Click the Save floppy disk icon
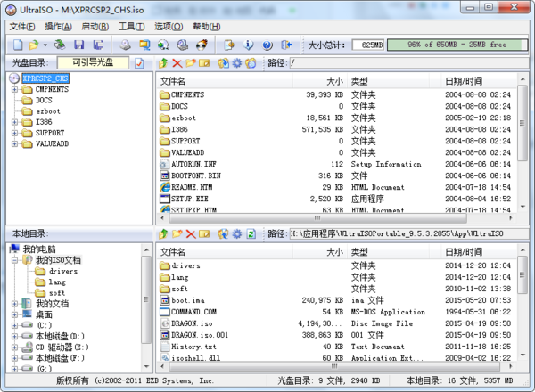Screen dimensions: 535x392 pyautogui.click(x=79, y=45)
